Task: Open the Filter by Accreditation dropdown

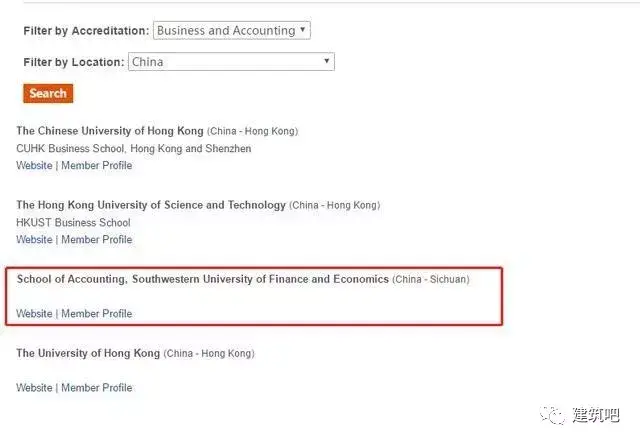Action: [x=232, y=31]
